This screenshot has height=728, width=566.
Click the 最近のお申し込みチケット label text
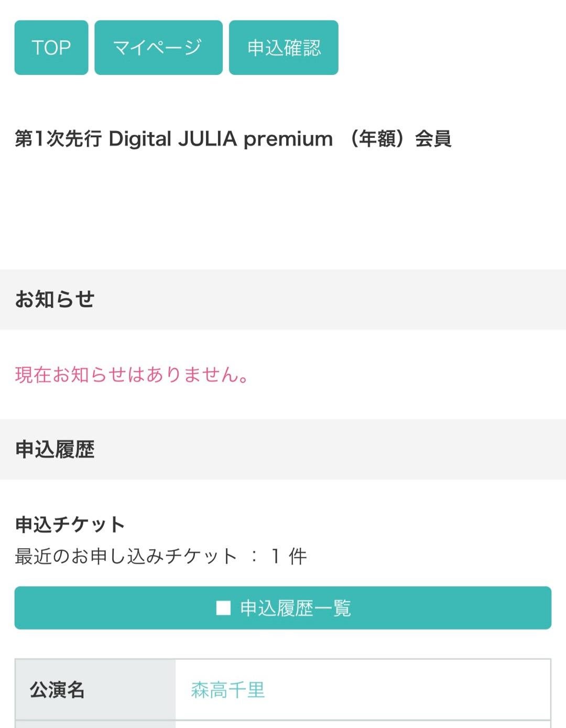(126, 556)
